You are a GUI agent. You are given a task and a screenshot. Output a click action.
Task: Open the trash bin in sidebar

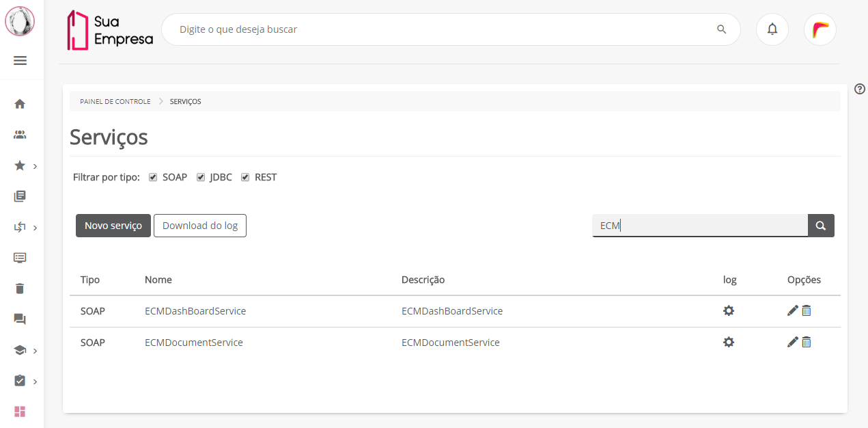tap(20, 289)
